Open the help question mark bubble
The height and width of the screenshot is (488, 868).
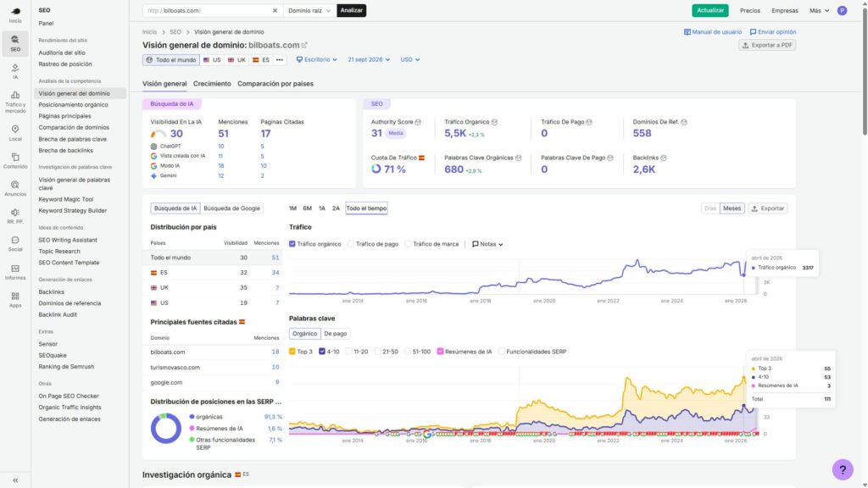(843, 469)
